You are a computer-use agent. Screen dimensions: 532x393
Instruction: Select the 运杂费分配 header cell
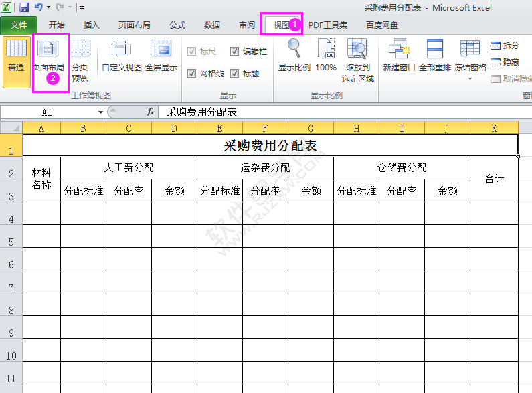(265, 167)
